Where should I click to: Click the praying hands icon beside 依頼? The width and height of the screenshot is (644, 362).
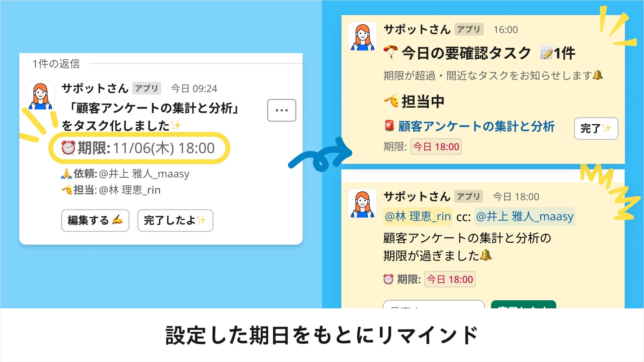66,174
